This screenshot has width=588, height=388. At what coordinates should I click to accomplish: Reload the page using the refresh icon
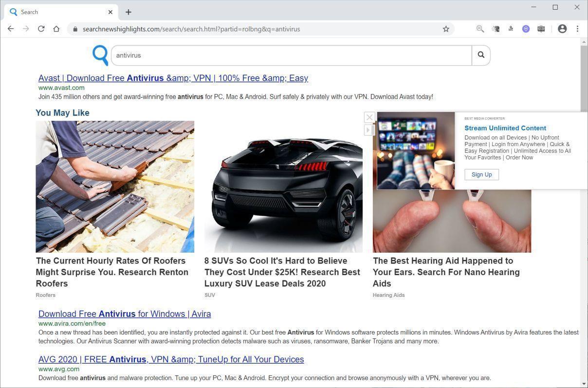41,29
